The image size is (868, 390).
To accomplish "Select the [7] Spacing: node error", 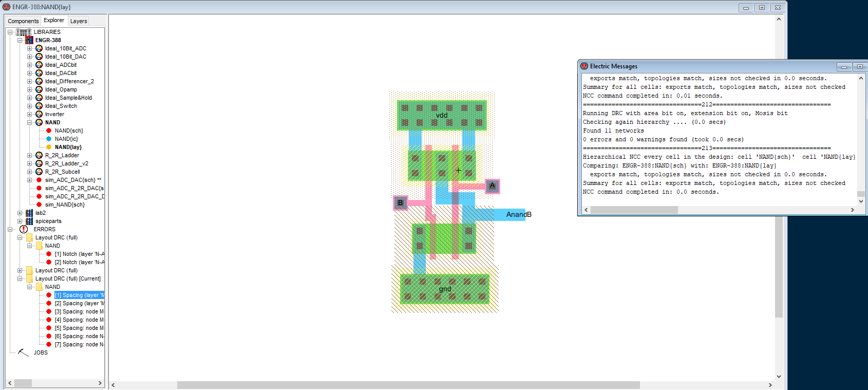I will click(79, 344).
